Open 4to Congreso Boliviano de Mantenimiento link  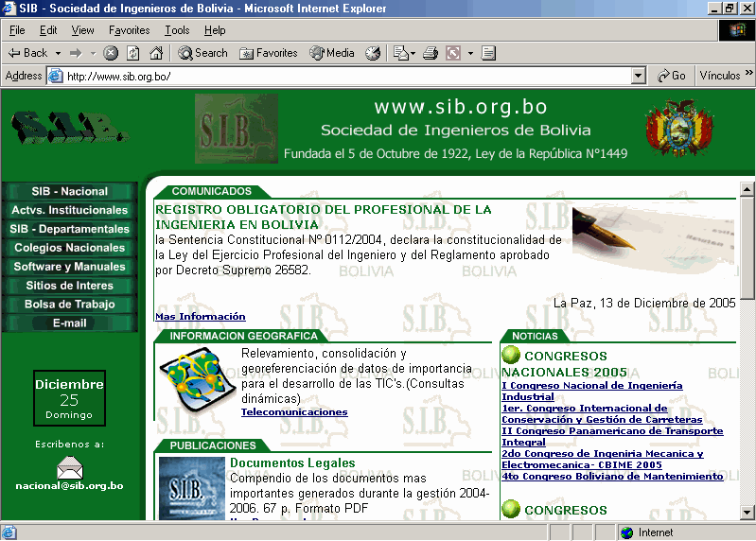coord(612,476)
